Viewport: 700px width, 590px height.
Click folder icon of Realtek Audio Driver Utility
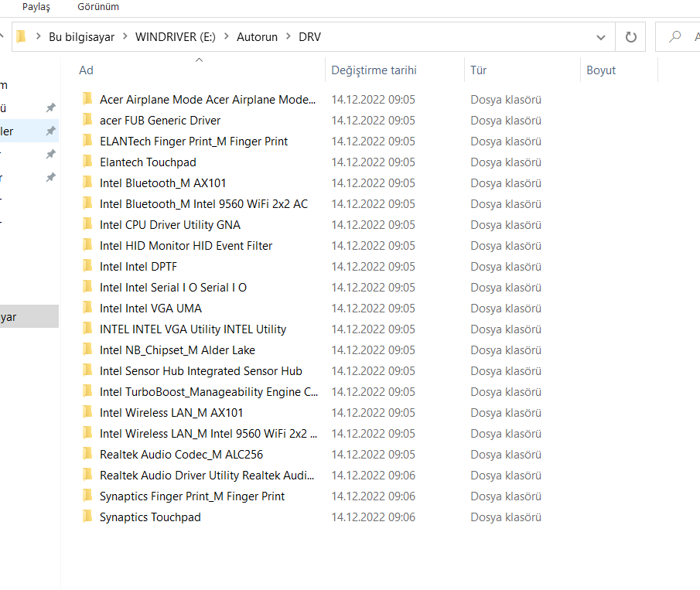point(87,475)
